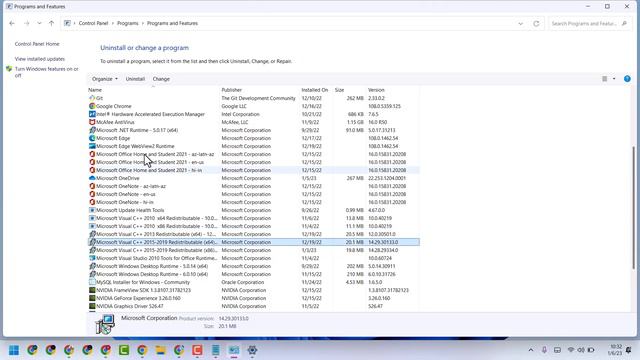Click the NVIDIA GeForce Experience icon
The image size is (640, 360).
(92, 298)
